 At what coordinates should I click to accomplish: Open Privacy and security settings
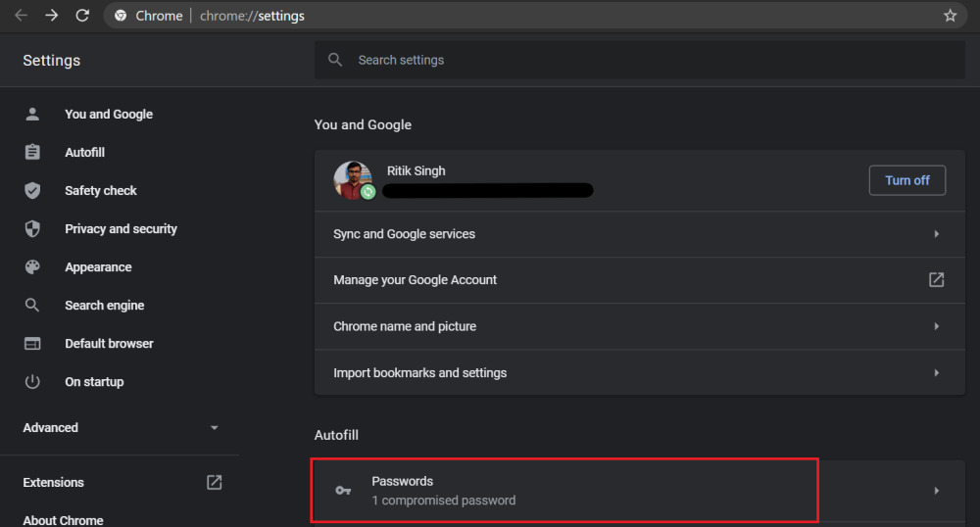click(x=121, y=228)
